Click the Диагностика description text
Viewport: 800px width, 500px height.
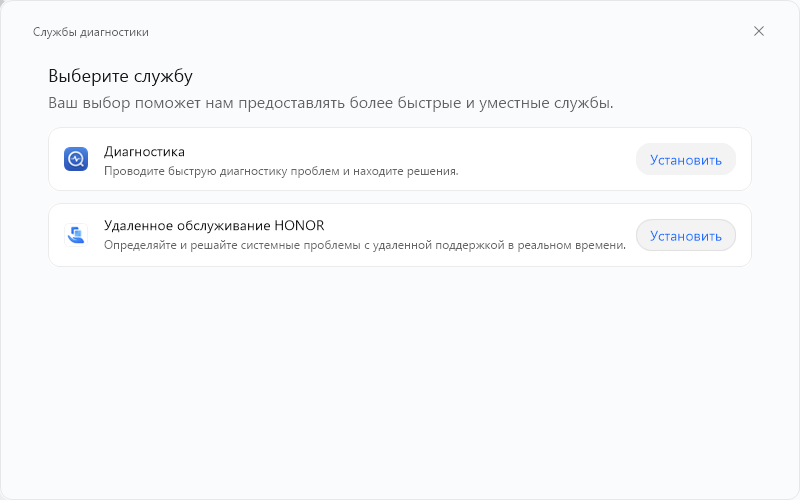coord(281,171)
